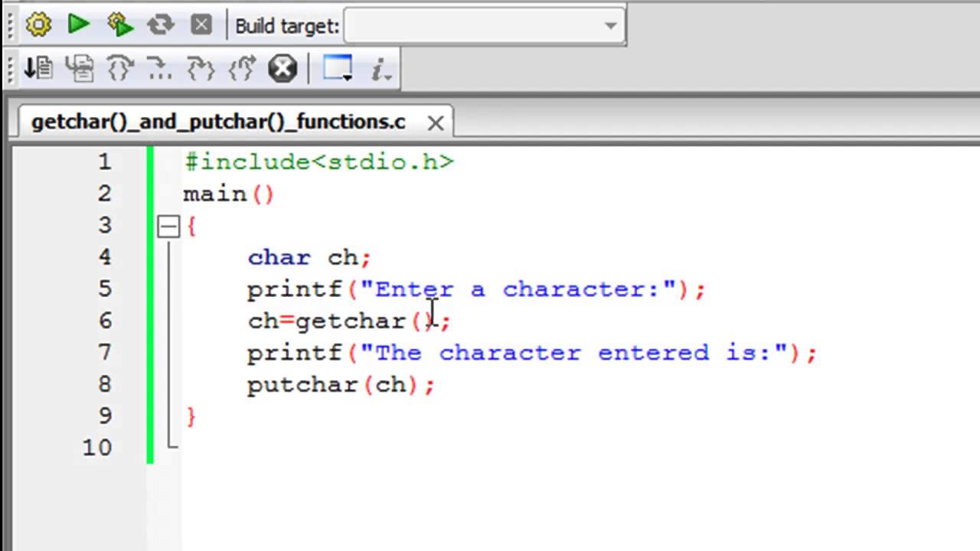Open the Build target dropdown
This screenshot has width=980, height=551.
click(x=609, y=25)
